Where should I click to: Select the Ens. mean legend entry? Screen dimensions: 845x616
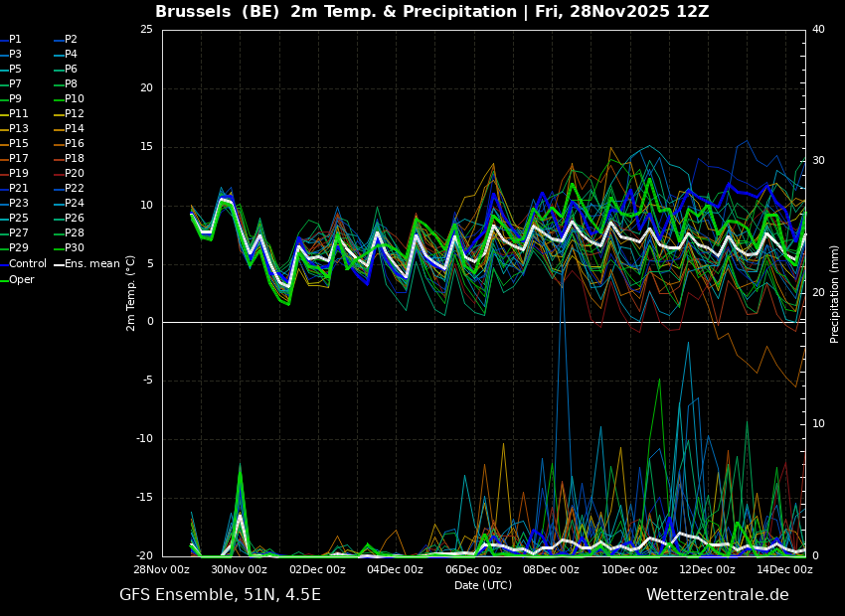point(86,264)
